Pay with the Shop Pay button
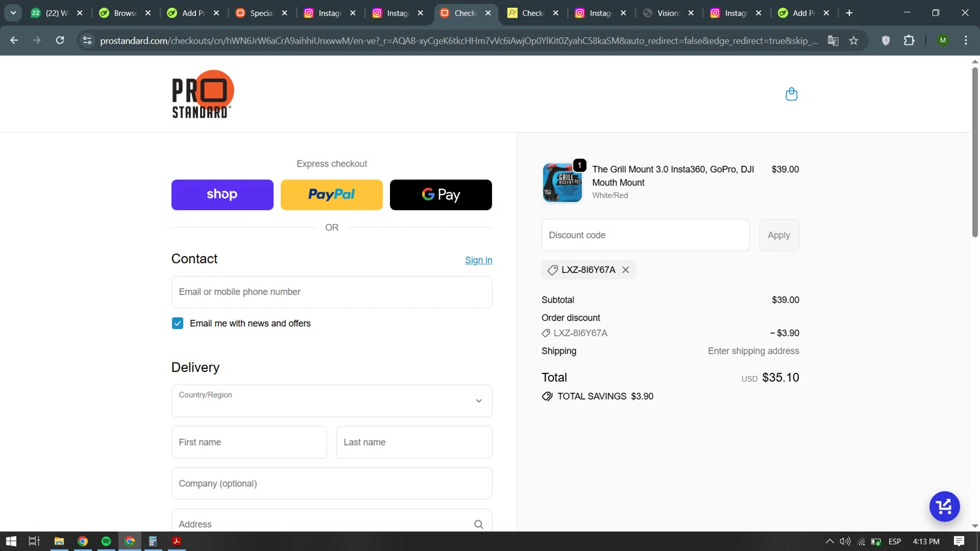 [x=222, y=195]
